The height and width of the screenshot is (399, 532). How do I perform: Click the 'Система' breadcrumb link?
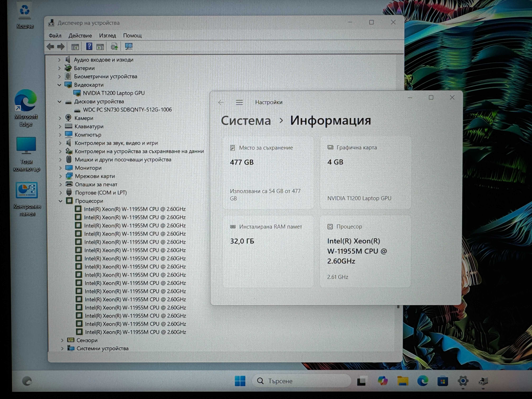click(x=246, y=120)
